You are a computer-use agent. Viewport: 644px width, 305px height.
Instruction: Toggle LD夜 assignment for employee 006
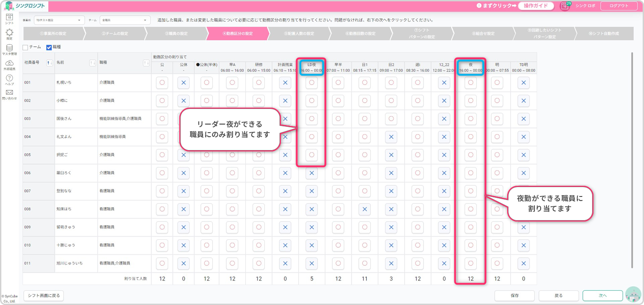click(311, 173)
